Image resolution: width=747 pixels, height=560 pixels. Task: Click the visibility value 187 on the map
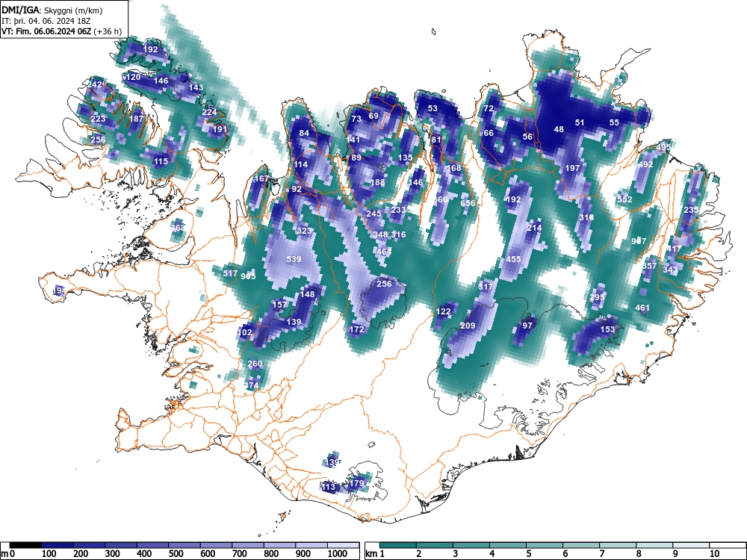pos(136,119)
